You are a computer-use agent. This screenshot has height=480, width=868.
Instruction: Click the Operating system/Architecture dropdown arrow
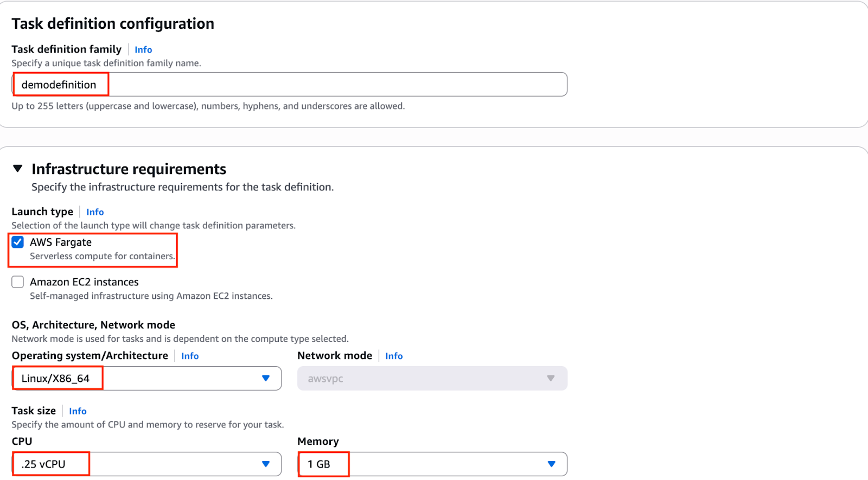(x=266, y=379)
